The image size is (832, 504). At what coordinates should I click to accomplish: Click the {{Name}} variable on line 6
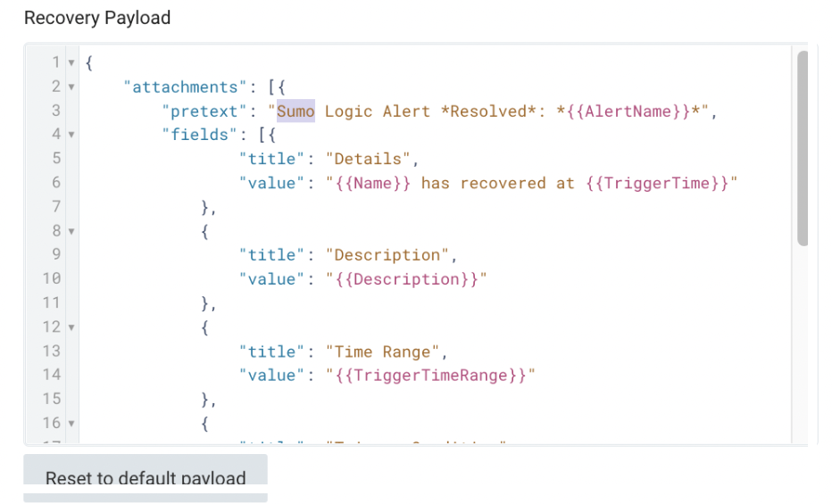tap(373, 184)
